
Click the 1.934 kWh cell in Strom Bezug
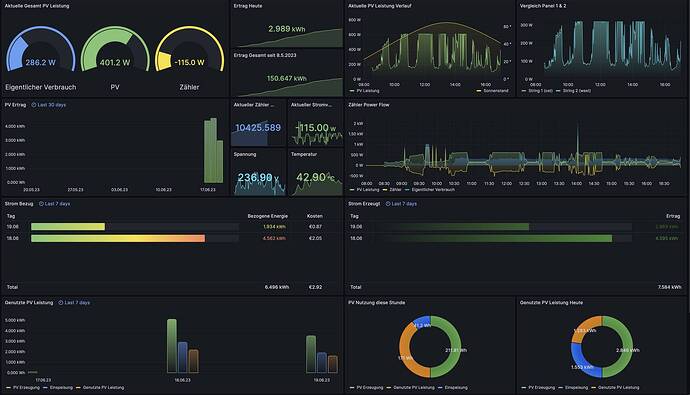click(274, 227)
